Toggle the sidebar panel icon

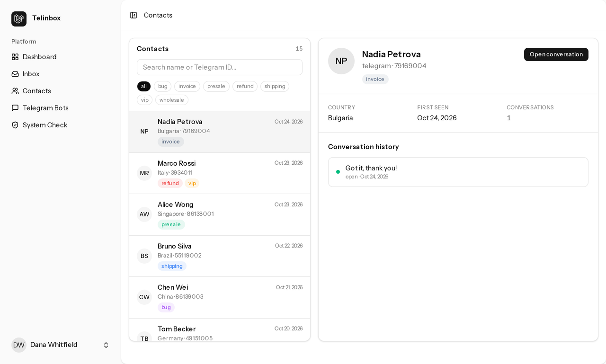[134, 15]
